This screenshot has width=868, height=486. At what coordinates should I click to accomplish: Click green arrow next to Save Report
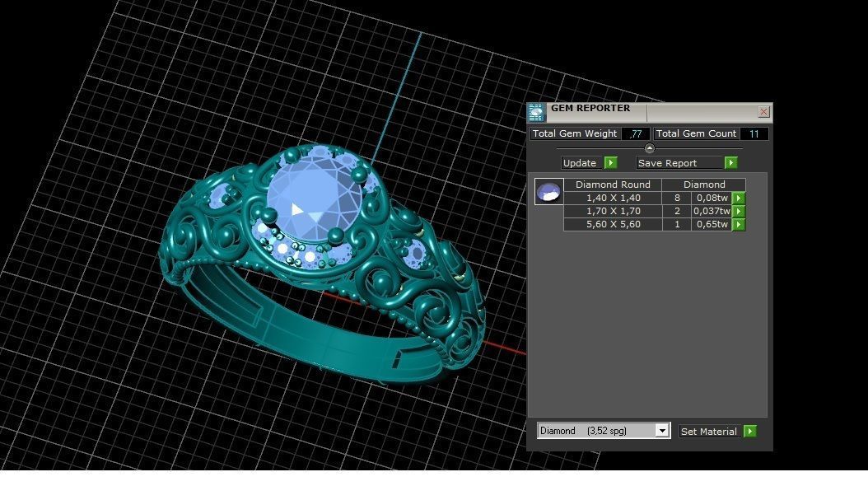pos(730,163)
